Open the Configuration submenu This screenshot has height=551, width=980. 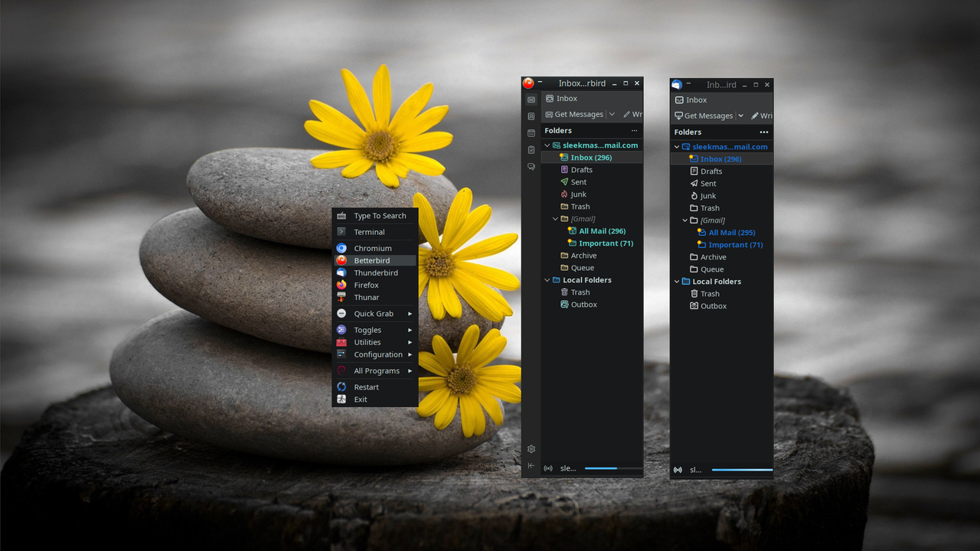pos(375,355)
